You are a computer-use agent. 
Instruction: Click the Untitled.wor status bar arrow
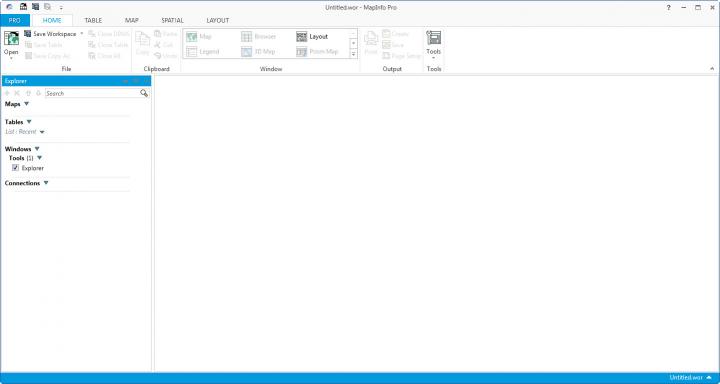pos(709,378)
